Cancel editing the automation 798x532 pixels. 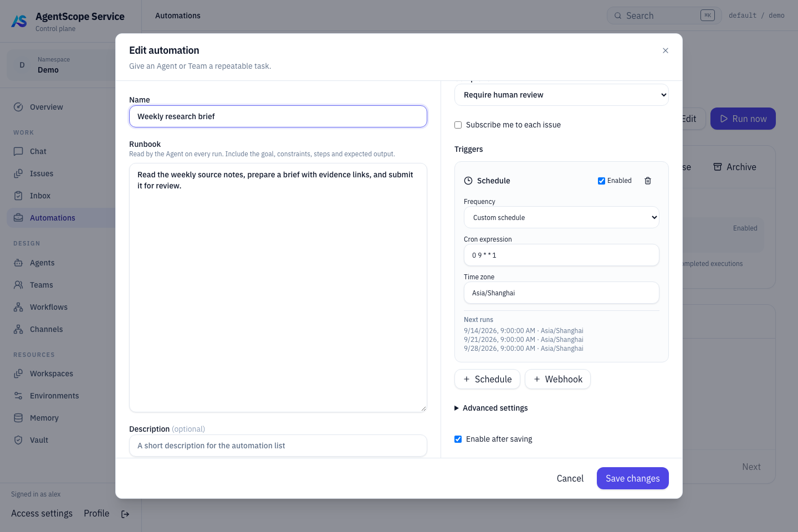point(570,478)
